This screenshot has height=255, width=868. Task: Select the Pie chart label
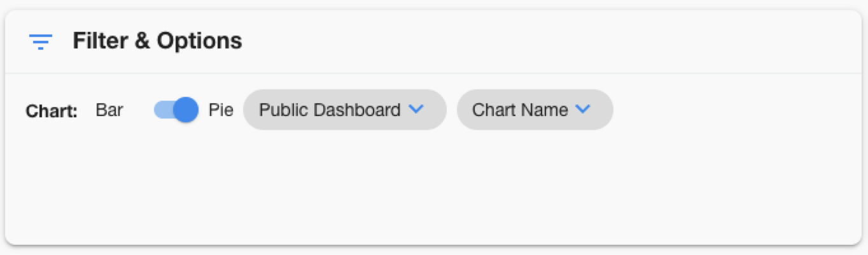[x=221, y=110]
